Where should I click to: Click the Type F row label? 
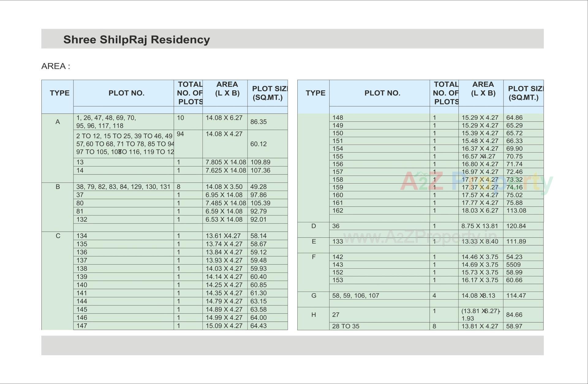314,257
